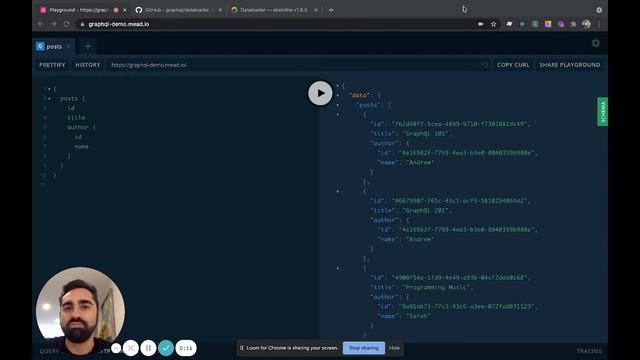This screenshot has height=360, width=640.
Task: Click the recording indicator on the Playground tab
Action: coord(116,10)
